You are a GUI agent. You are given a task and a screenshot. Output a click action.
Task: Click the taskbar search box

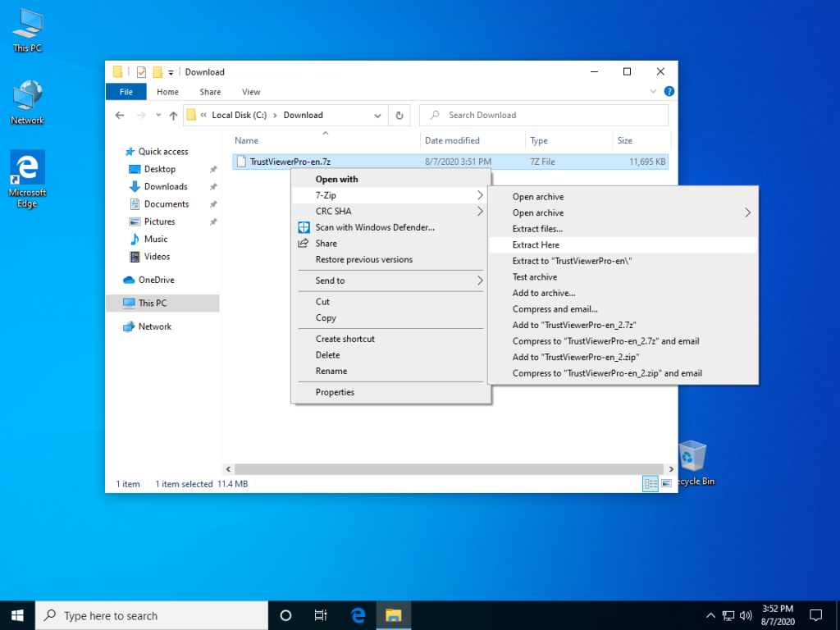coord(152,615)
